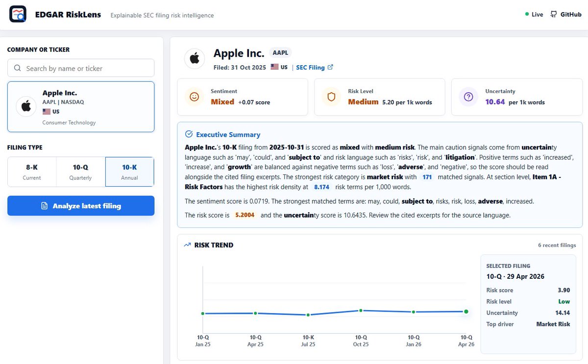
Task: Click the 'Filed: 31 Oct 2025' text
Action: coord(240,67)
